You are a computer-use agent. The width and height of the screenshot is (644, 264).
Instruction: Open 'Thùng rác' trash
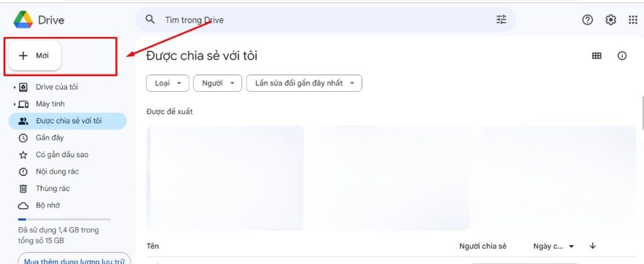[x=53, y=189]
